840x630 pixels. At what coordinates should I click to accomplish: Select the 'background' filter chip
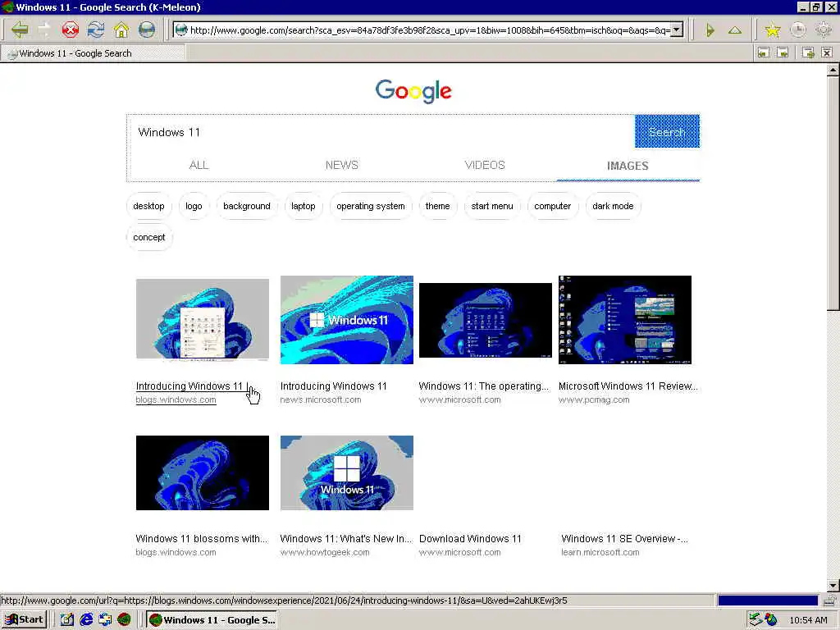[246, 206]
